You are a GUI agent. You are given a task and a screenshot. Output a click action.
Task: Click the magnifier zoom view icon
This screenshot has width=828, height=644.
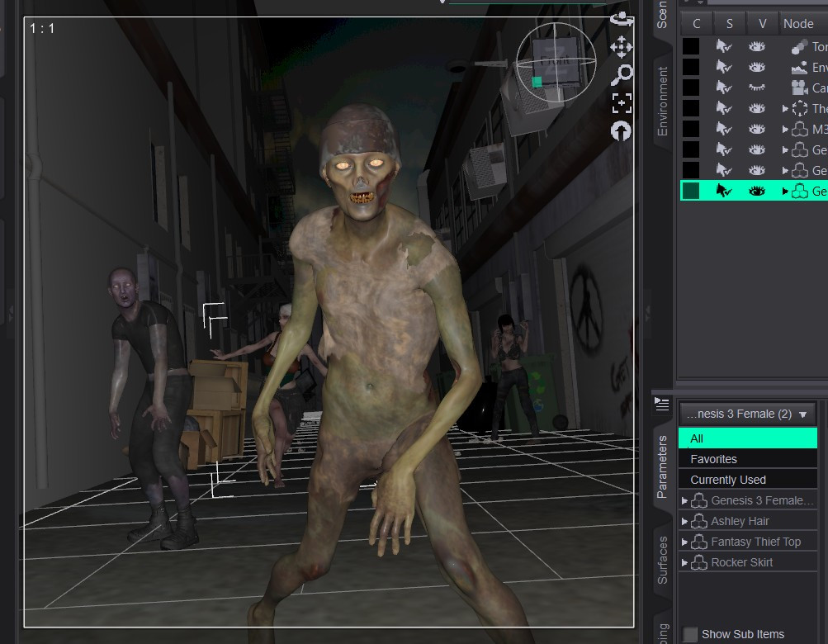coord(622,74)
